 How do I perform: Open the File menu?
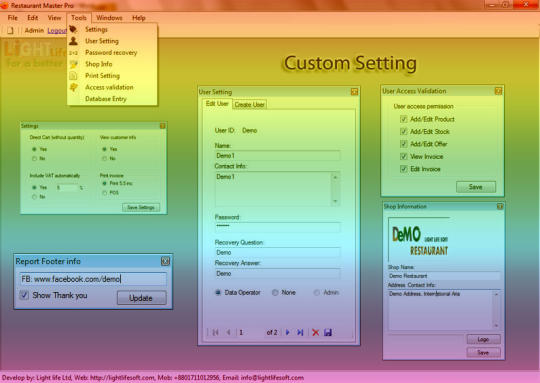[x=13, y=18]
